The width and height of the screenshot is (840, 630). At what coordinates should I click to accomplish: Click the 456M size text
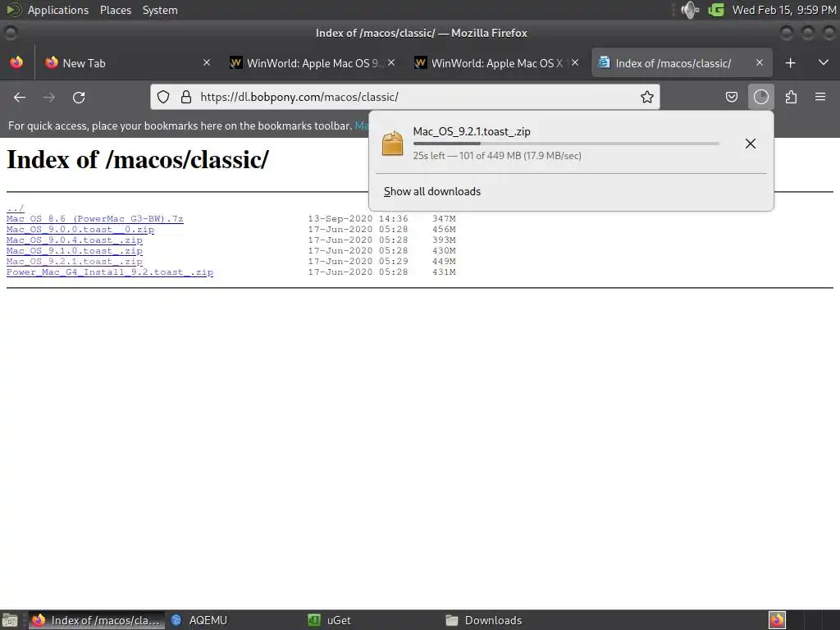click(x=444, y=230)
